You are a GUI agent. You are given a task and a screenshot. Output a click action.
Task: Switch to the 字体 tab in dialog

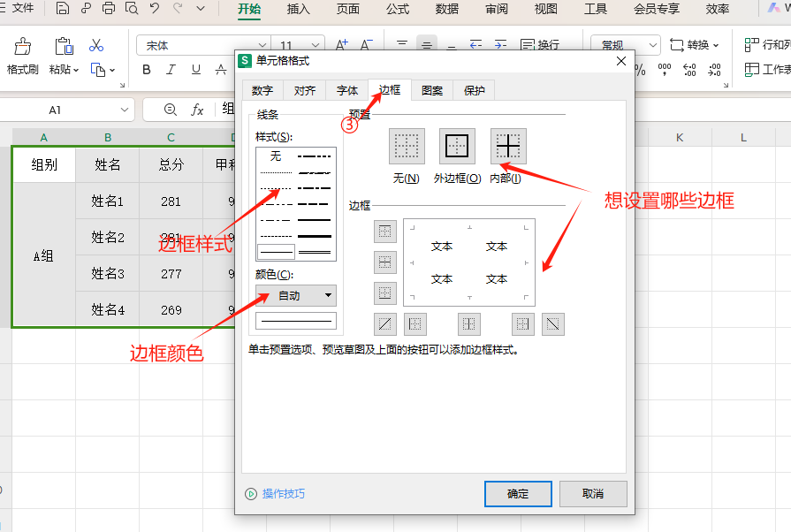tap(347, 90)
